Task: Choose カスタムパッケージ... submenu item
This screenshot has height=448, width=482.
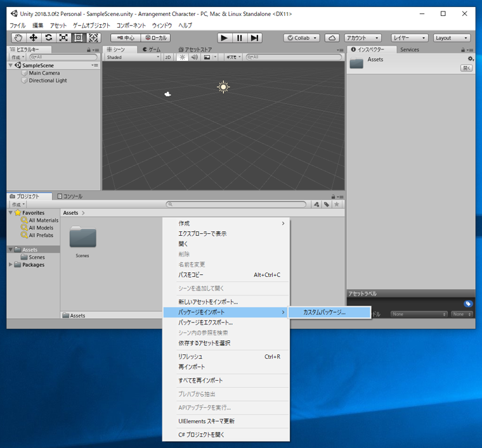Action: pyautogui.click(x=330, y=312)
